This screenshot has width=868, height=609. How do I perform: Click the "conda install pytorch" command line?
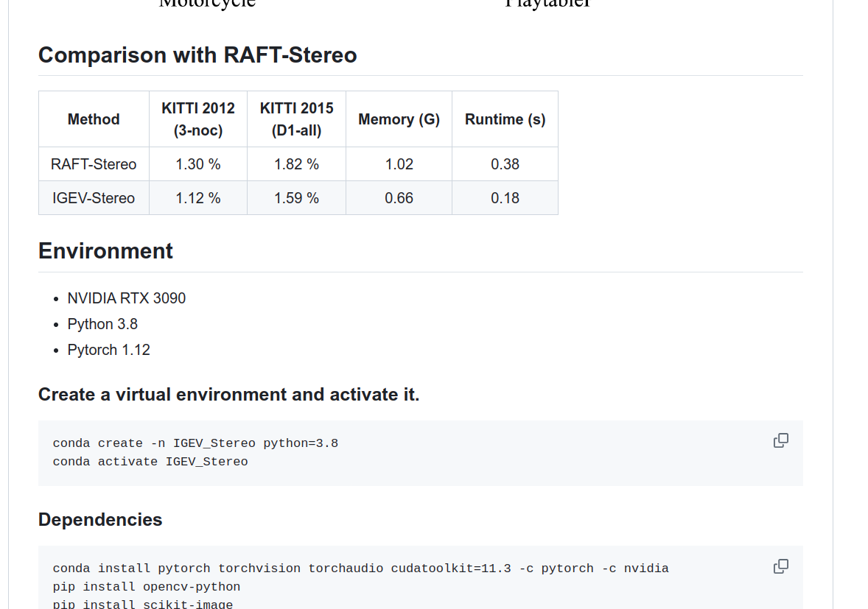(360, 568)
